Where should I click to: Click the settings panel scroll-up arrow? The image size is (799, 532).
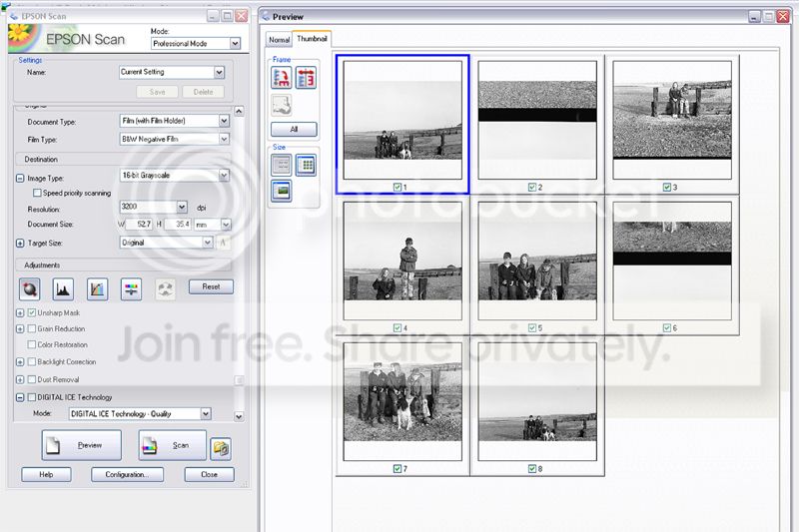(x=239, y=111)
